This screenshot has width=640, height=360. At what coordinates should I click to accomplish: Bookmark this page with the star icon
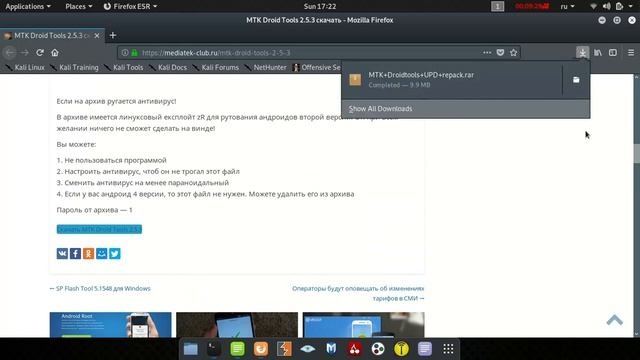click(x=513, y=52)
